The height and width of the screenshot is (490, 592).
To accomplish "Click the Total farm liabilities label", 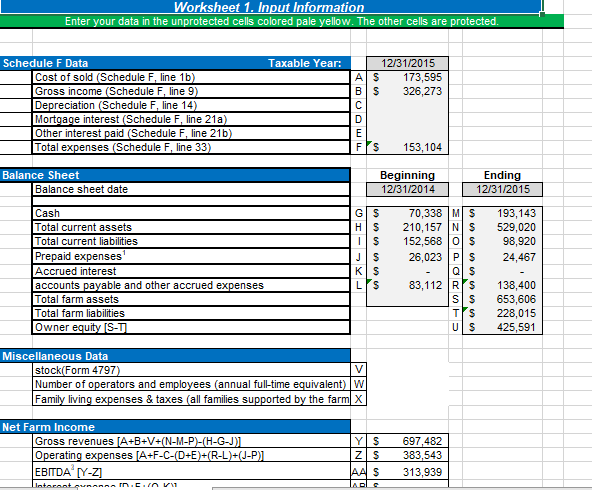I will pyautogui.click(x=80, y=313).
